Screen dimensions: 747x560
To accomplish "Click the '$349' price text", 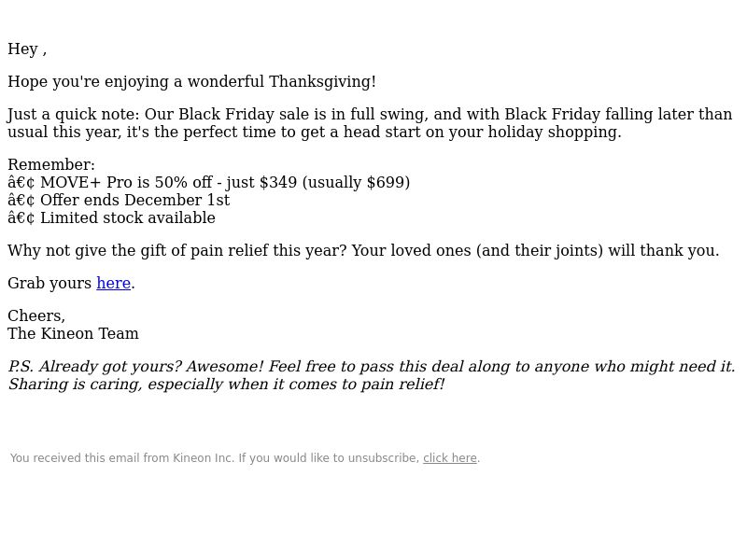I will point(278,182).
